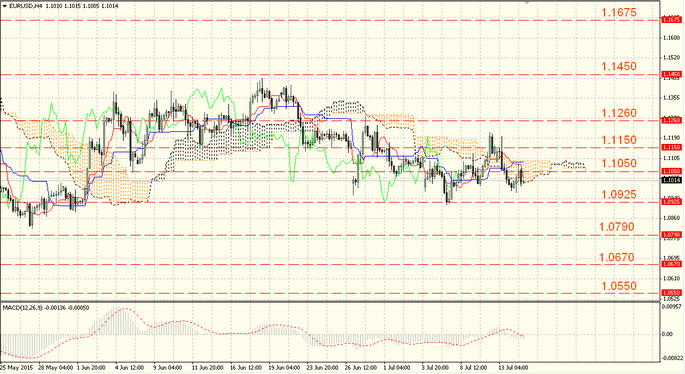Select the large orange 1.1675 level label

pyautogui.click(x=619, y=12)
